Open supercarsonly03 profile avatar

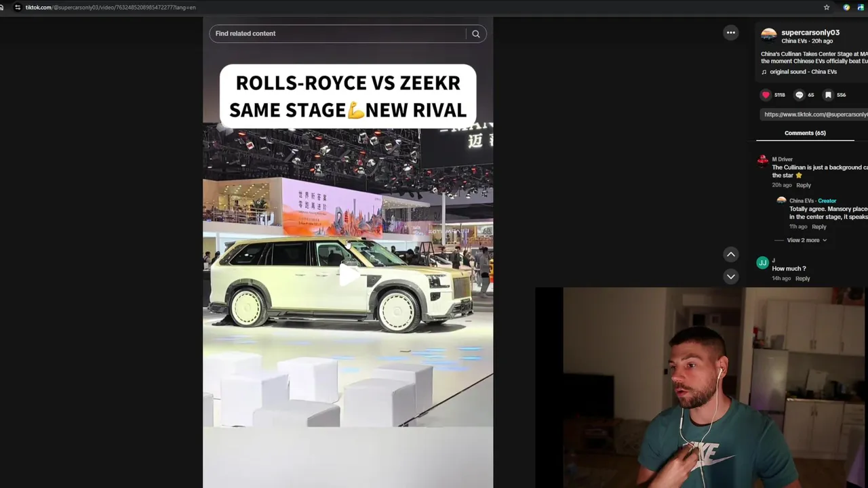[x=769, y=36]
